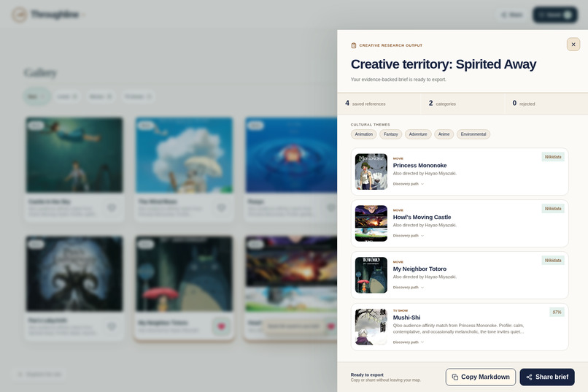The width and height of the screenshot is (588, 392).
Task: Open the My Neighbor Totoro image in the background gallery
Action: click(184, 274)
